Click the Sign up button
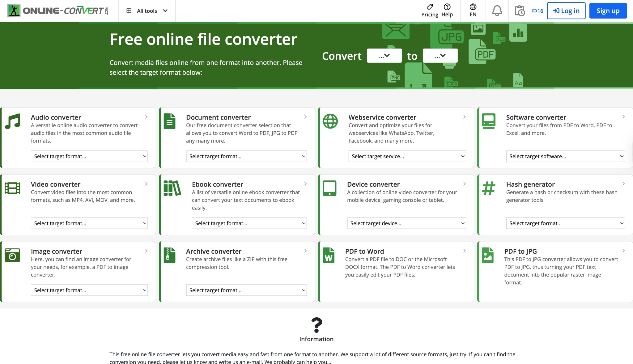The image size is (633, 364). pyautogui.click(x=608, y=10)
